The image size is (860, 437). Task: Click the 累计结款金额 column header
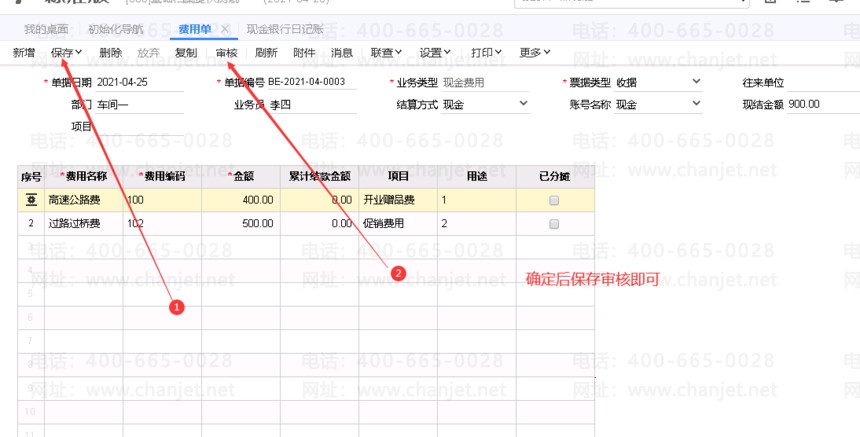[319, 177]
